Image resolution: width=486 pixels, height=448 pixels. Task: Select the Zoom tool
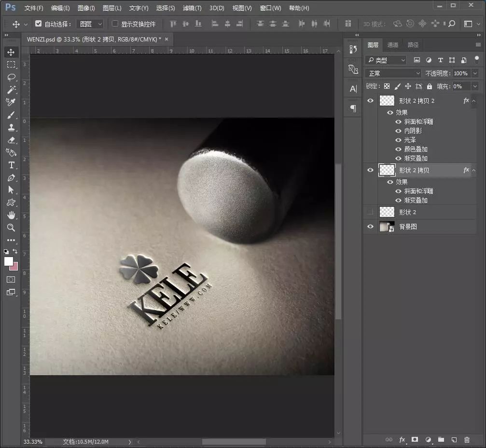[11, 228]
